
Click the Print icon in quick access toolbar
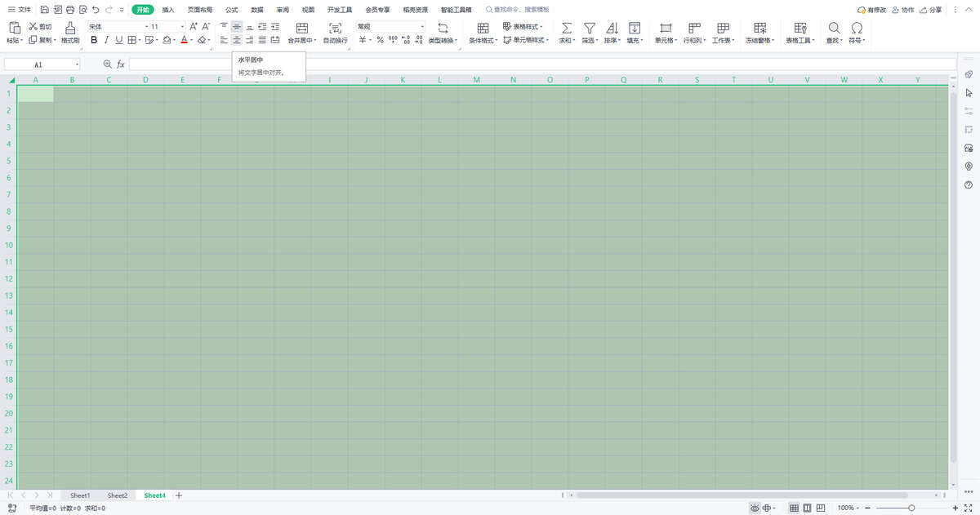(x=70, y=10)
